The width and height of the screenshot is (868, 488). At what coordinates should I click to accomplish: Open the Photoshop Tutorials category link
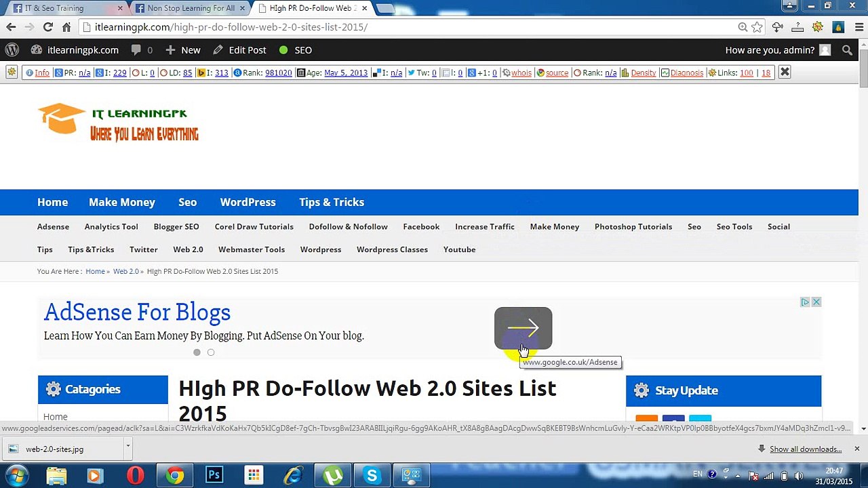[x=633, y=226]
